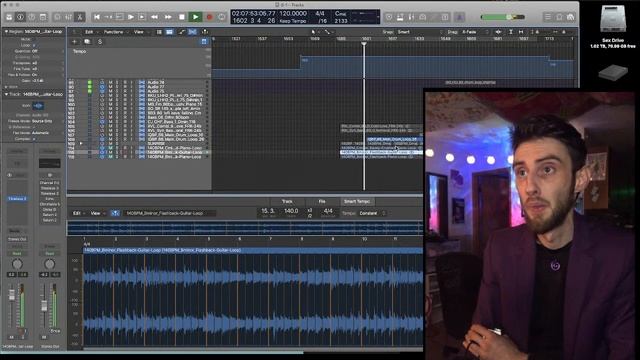The height and width of the screenshot is (360, 640).
Task: Click the 4/4 signature field in Smart Tempo editor
Action: pos(328,211)
